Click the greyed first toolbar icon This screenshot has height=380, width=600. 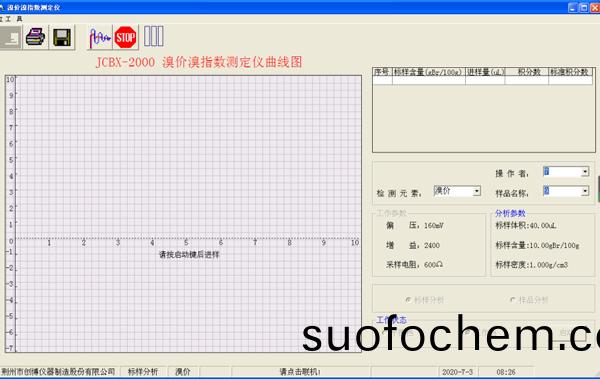coord(11,37)
